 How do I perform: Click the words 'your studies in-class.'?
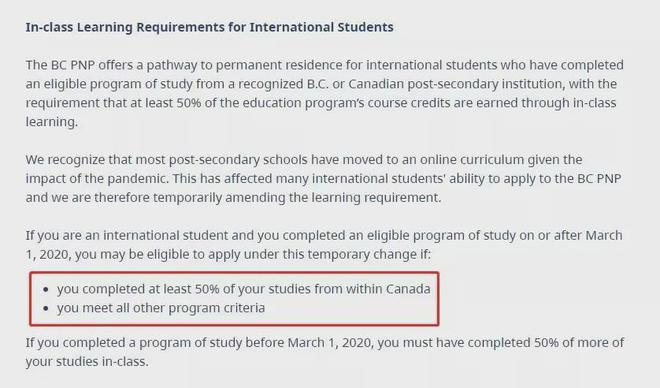[87, 361]
